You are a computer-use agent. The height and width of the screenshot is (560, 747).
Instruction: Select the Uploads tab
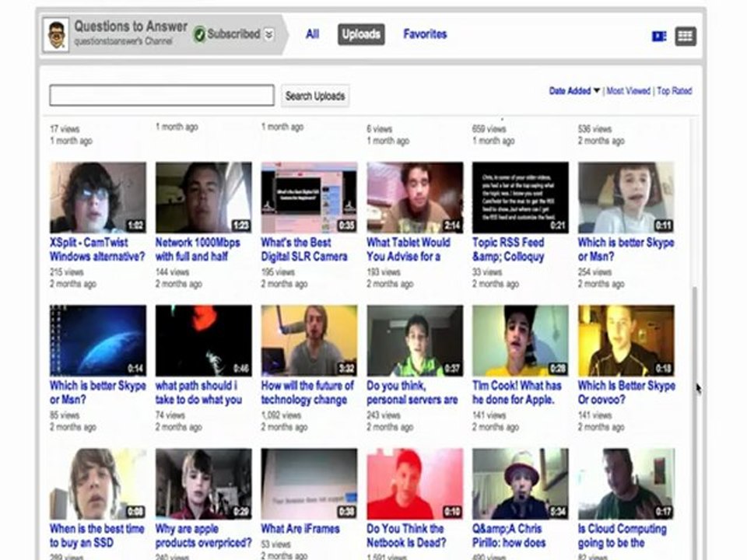(361, 34)
